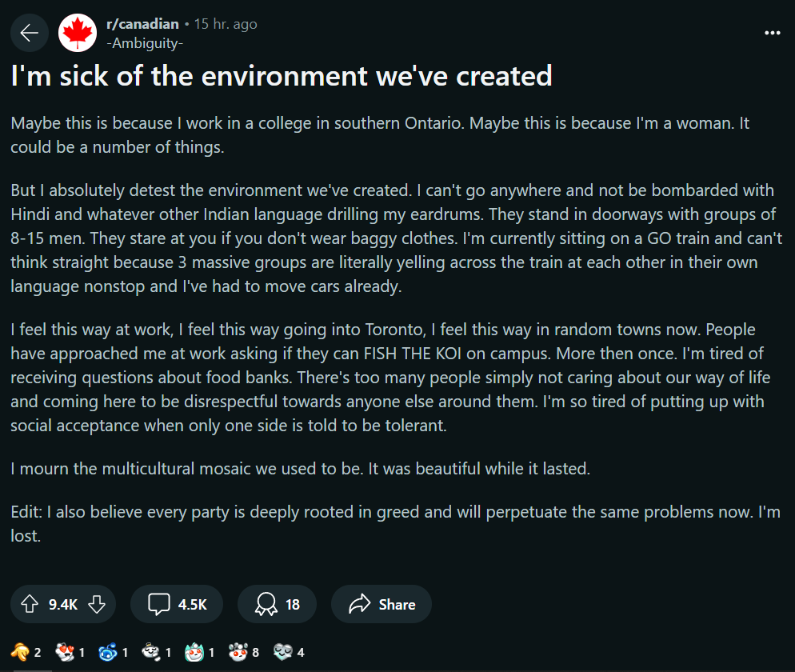Open the r/canadian subreddit link
795x672 pixels.
142,24
